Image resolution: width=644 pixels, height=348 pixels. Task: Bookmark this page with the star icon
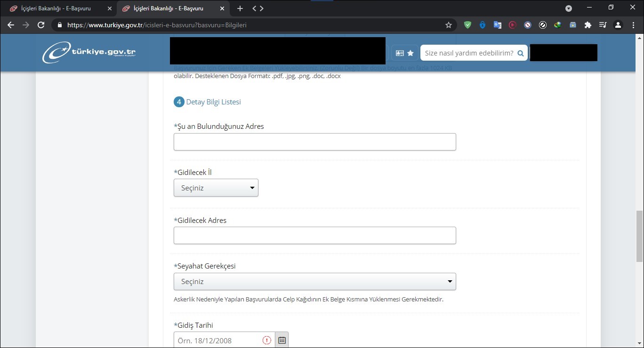click(448, 25)
